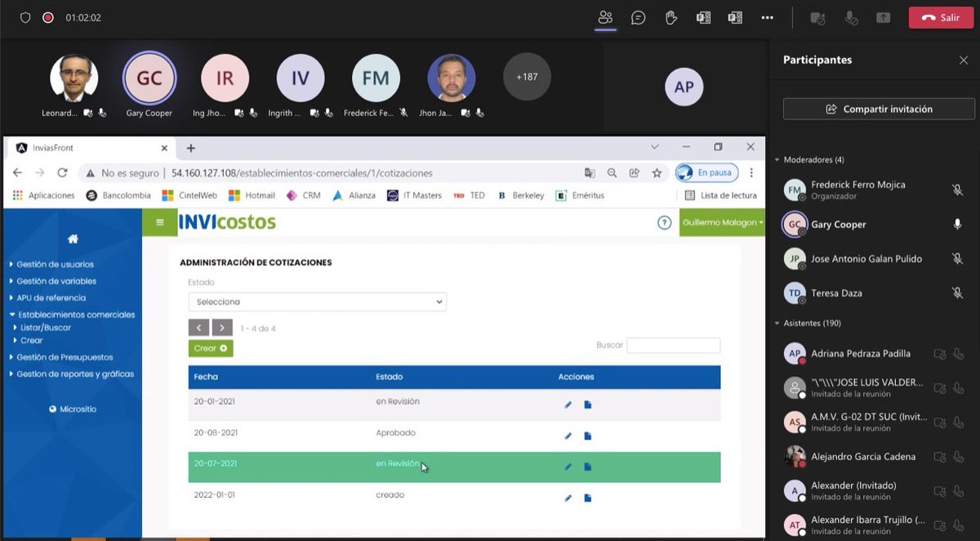Click the recording indicator icon
Viewport: 980px width, 541px height.
click(x=48, y=17)
